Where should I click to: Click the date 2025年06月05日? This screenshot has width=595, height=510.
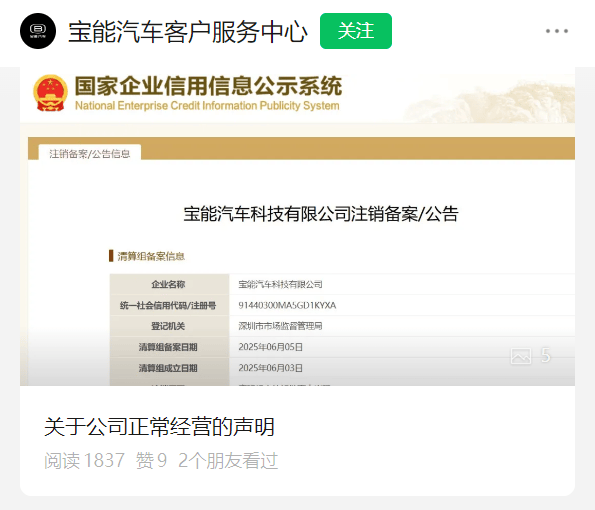(270, 347)
